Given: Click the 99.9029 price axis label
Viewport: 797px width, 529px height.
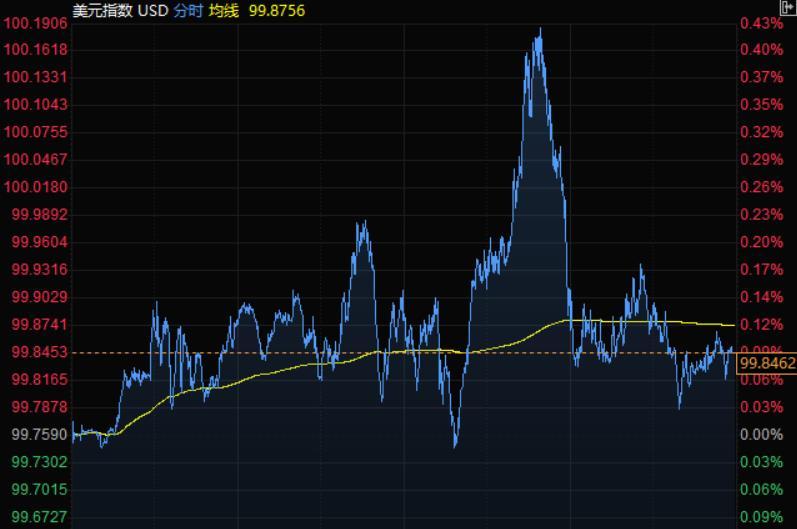Looking at the screenshot, I should pos(39,297).
